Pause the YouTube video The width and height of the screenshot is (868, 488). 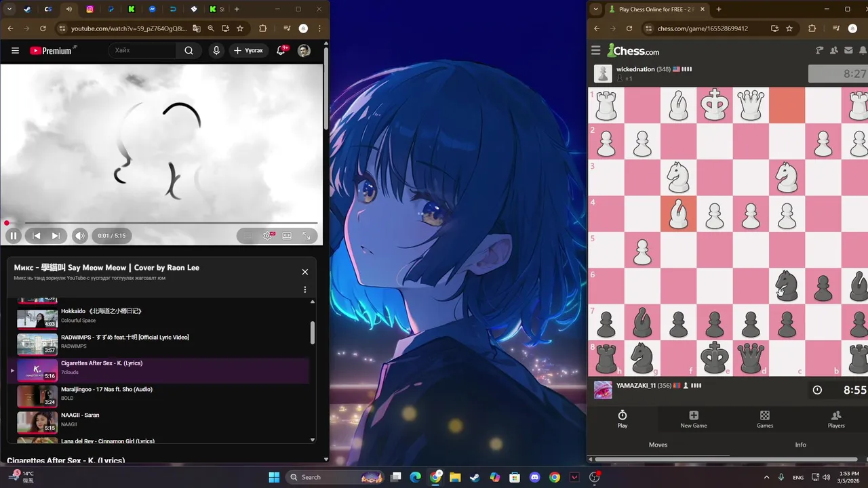click(x=13, y=236)
